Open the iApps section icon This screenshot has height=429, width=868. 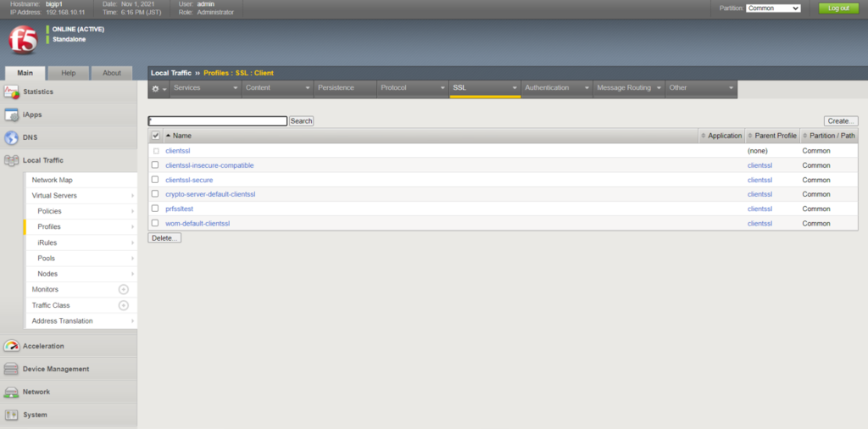pos(11,114)
